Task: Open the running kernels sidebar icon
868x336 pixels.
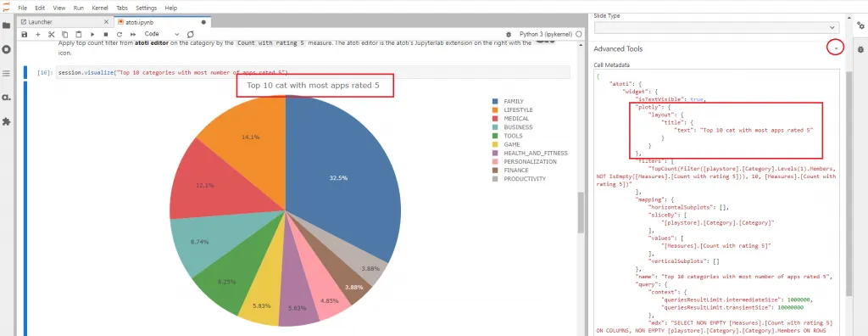Action: click(7, 49)
